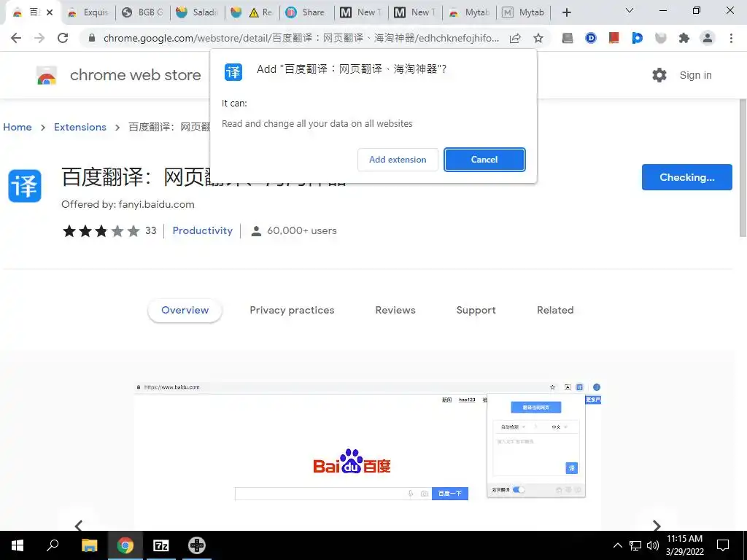747x560 pixels.
Task: Click the browser forward arrow
Action: tap(39, 38)
